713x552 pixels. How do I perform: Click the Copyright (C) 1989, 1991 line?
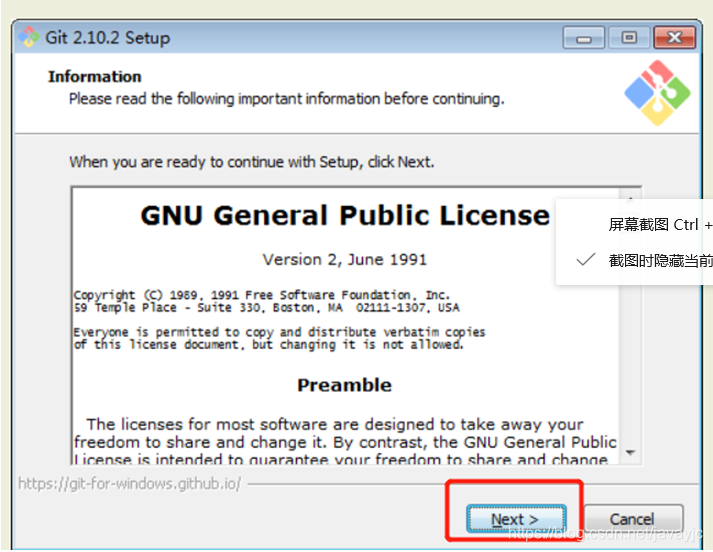[x=261, y=295]
